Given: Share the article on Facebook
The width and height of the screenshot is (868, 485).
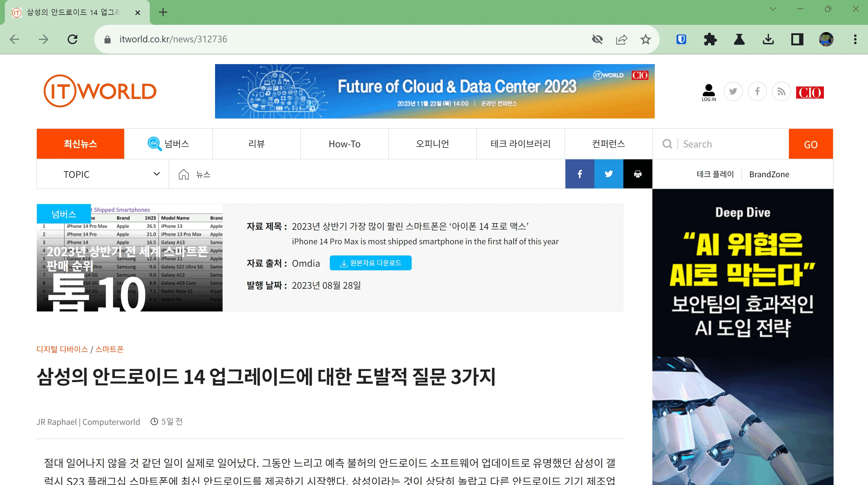Looking at the screenshot, I should point(580,174).
